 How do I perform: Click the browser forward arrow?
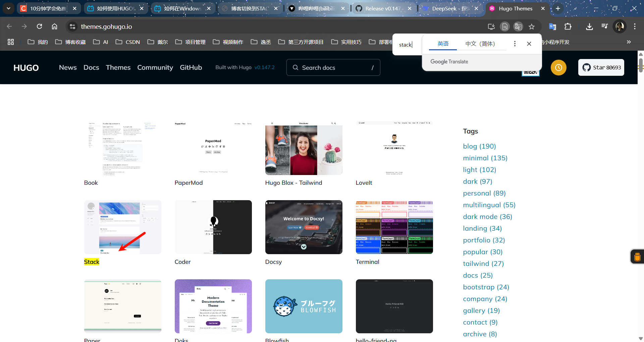coord(24,26)
